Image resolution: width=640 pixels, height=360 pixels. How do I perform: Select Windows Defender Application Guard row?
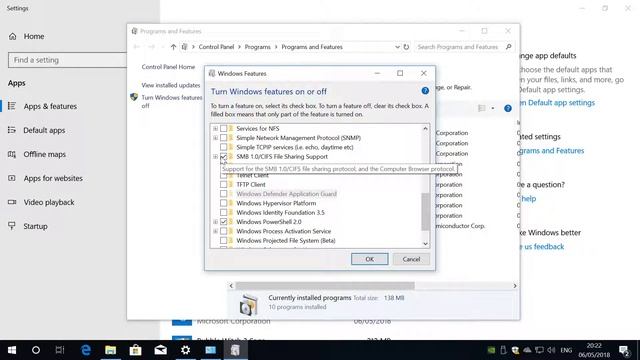point(286,194)
